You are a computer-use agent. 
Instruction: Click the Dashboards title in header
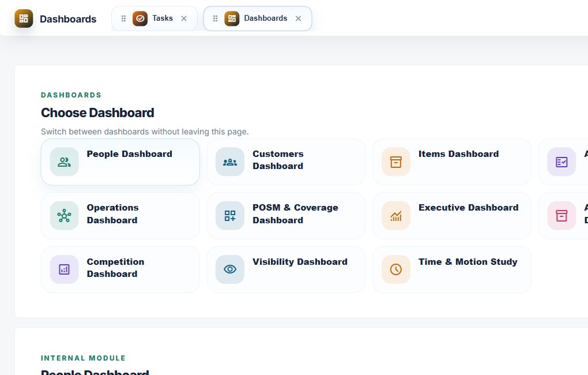(68, 19)
